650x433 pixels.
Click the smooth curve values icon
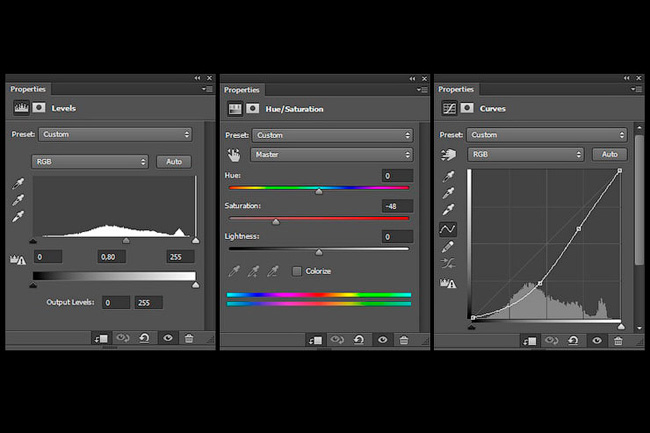tap(448, 263)
